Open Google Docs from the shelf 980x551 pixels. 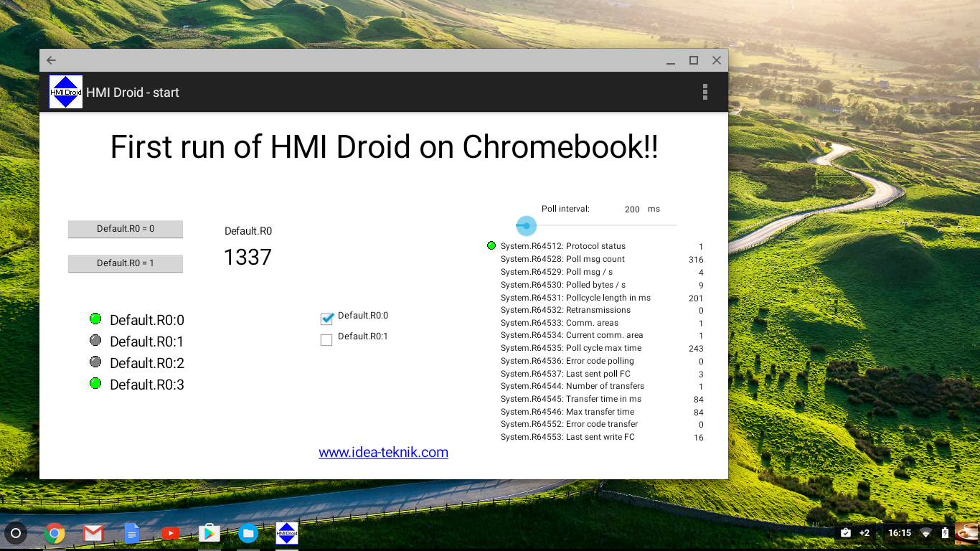pos(132,533)
